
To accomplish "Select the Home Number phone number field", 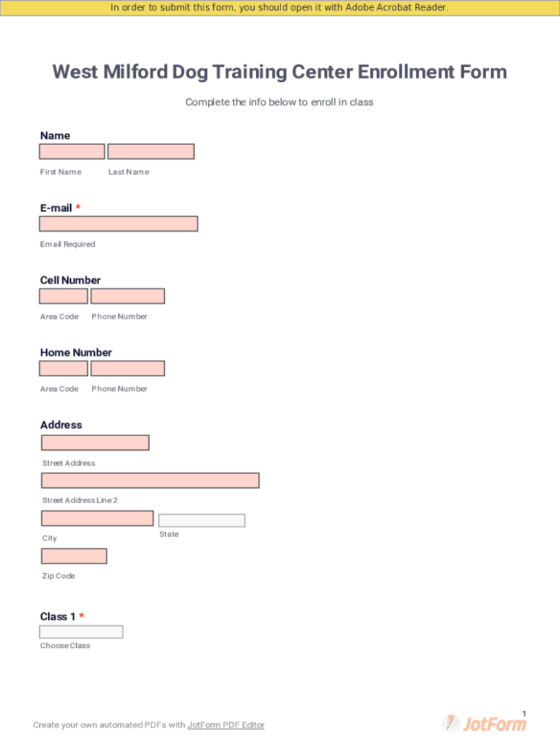I will [x=127, y=369].
